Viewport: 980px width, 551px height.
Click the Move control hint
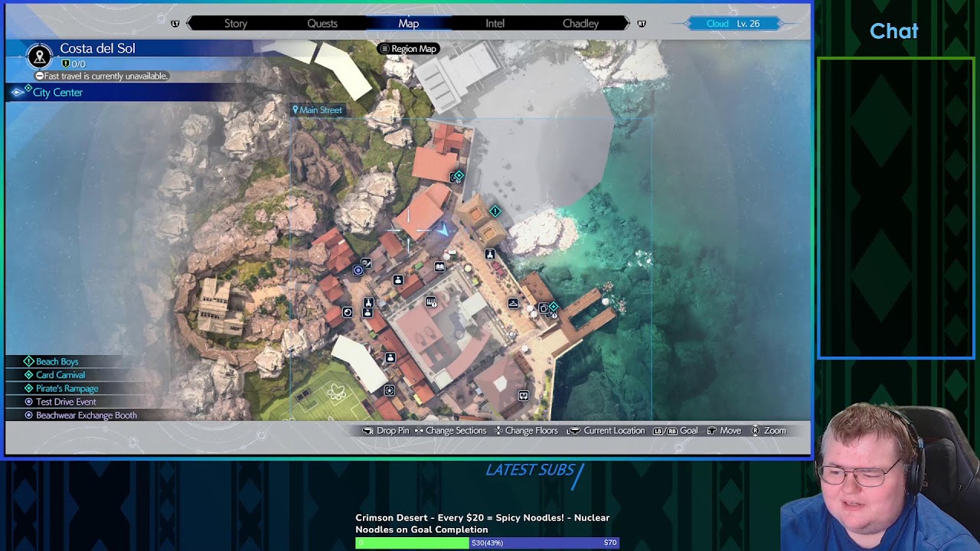point(724,431)
